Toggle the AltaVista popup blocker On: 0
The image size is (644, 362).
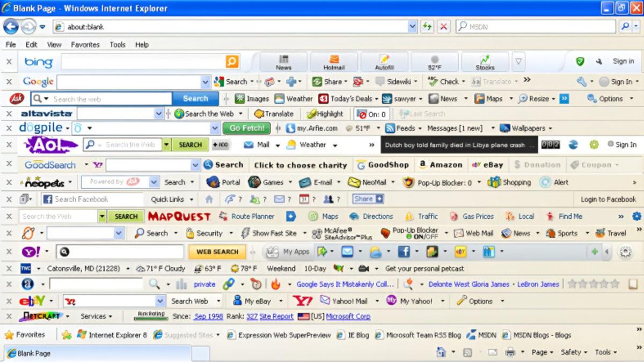(372, 114)
